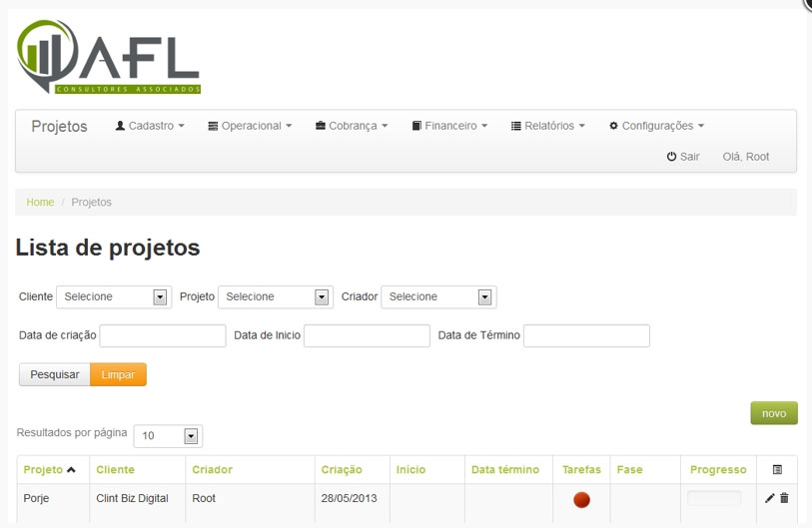Click the top-right corner close icon

807,3
